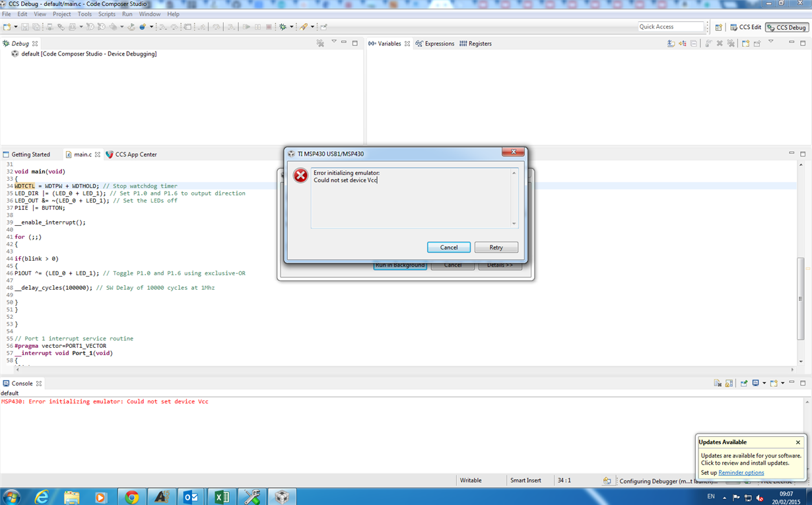
Task: Open the CCS App Center tab
Action: click(131, 154)
